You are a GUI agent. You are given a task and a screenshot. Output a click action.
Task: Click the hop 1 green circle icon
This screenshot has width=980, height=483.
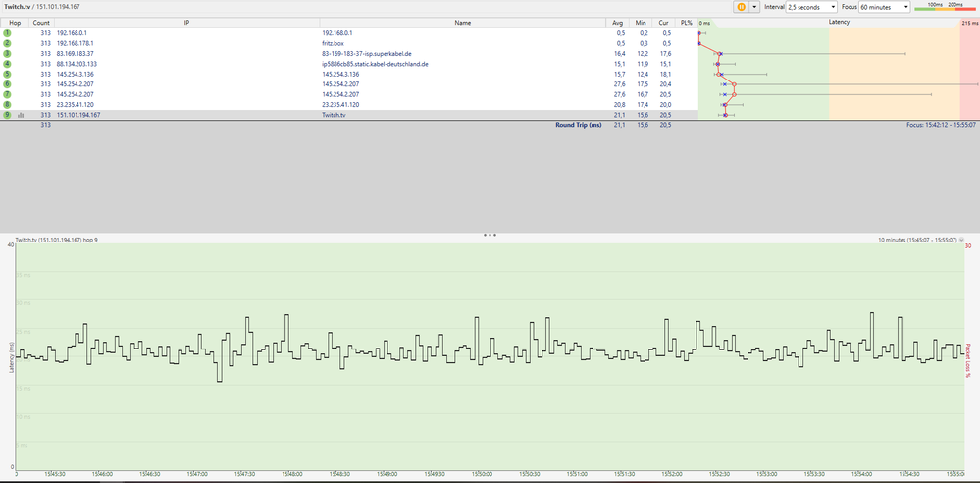(x=7, y=33)
